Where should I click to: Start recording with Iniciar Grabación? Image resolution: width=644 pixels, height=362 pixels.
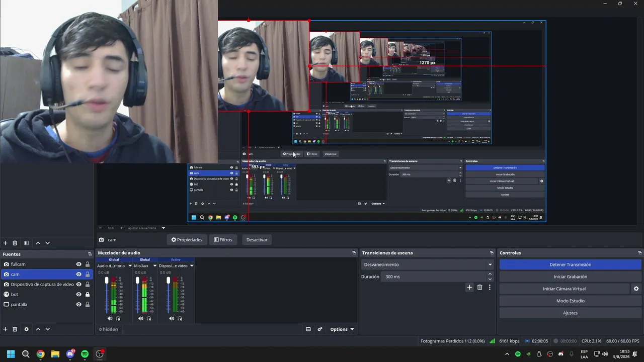(571, 277)
